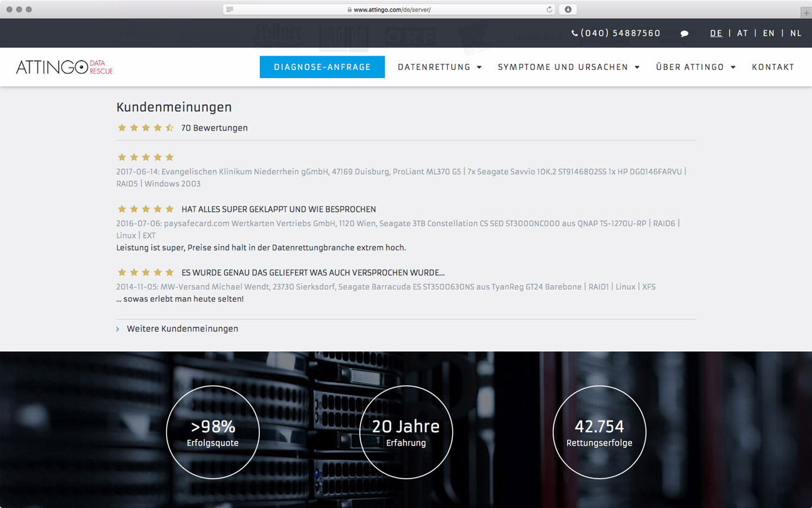Click the overall star rating above 70 Bewertungen
The image size is (812, 508).
(146, 128)
